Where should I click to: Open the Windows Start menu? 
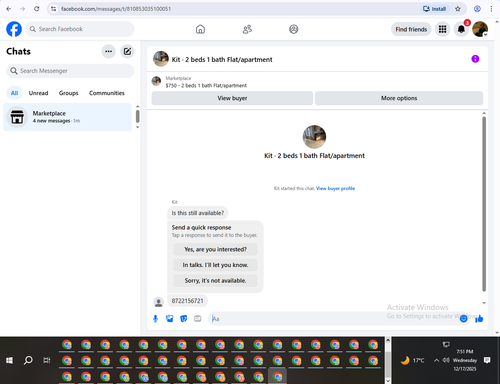click(9, 360)
